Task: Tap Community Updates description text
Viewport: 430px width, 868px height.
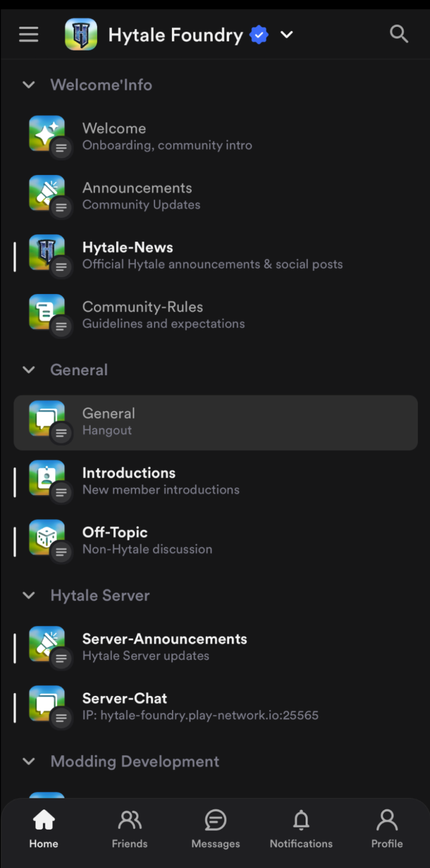Action: pyautogui.click(x=141, y=205)
